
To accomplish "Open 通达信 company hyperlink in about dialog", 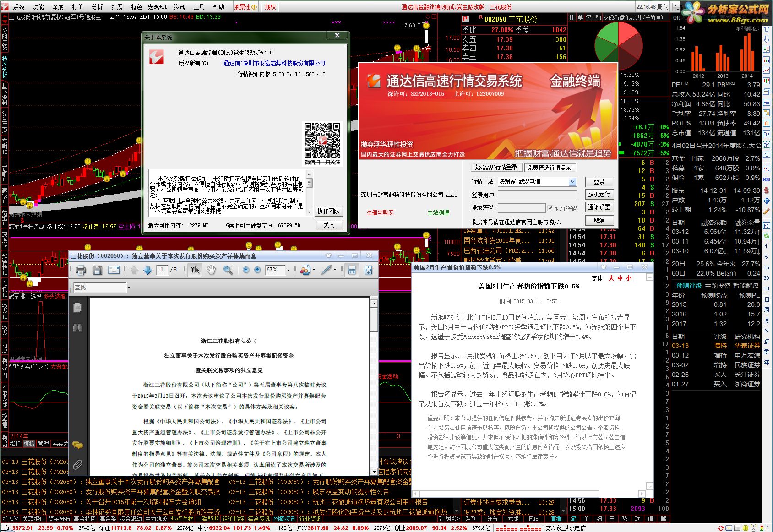I will [273, 64].
